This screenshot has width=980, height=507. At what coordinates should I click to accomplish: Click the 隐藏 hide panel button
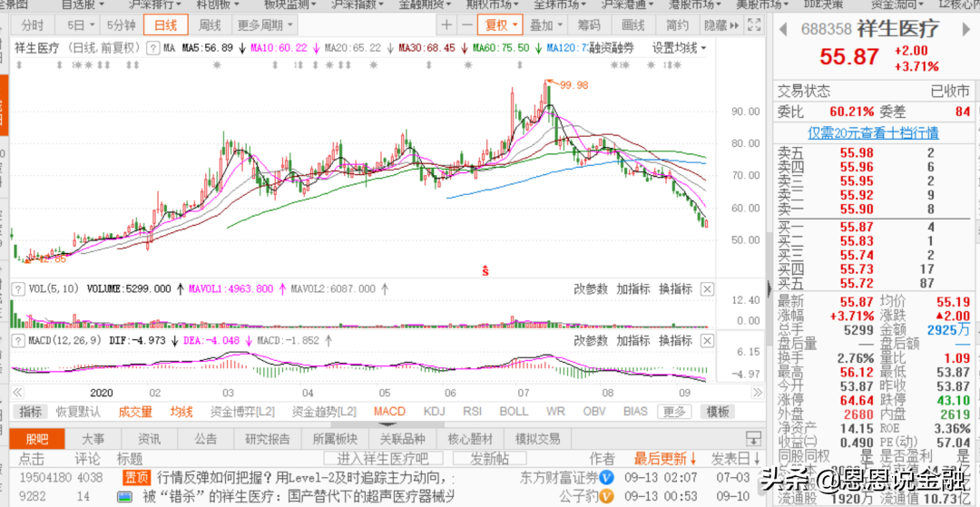[x=721, y=25]
